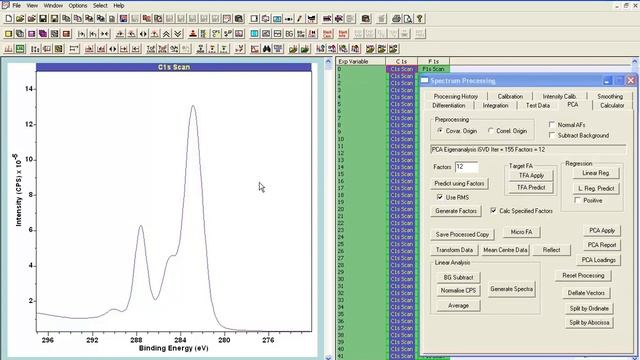This screenshot has width=640, height=360.
Task: Switch to the Test Data tab
Action: coord(538,105)
